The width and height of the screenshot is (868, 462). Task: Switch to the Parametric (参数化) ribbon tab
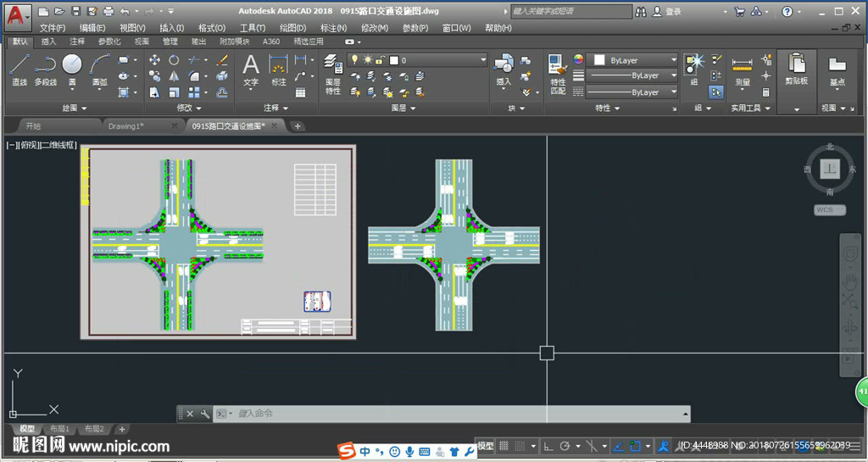pos(109,42)
